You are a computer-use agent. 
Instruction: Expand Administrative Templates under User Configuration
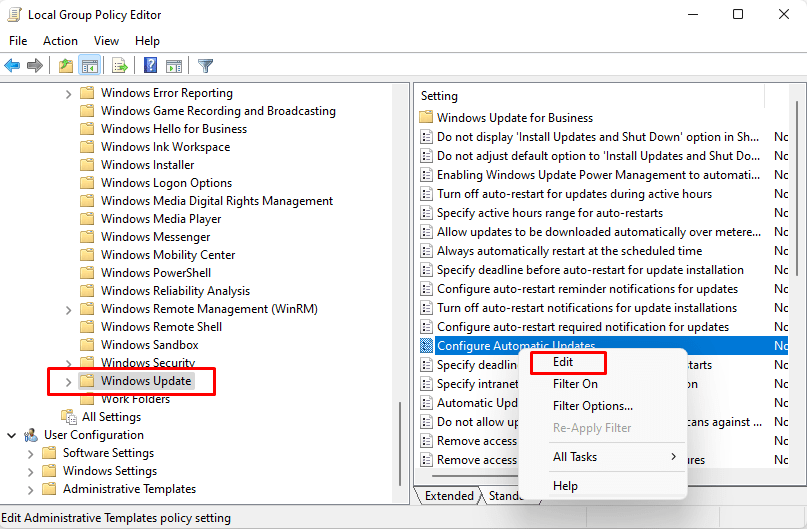[x=30, y=490]
